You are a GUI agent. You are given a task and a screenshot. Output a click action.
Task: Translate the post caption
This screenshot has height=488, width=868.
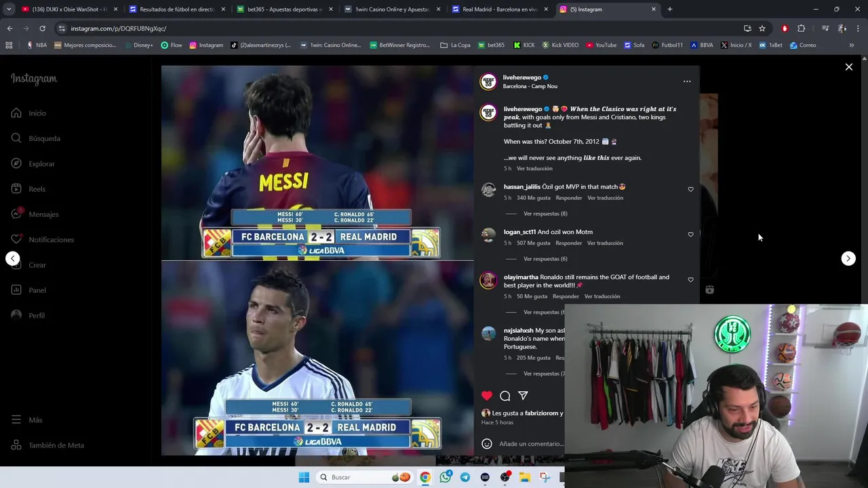tap(534, 168)
